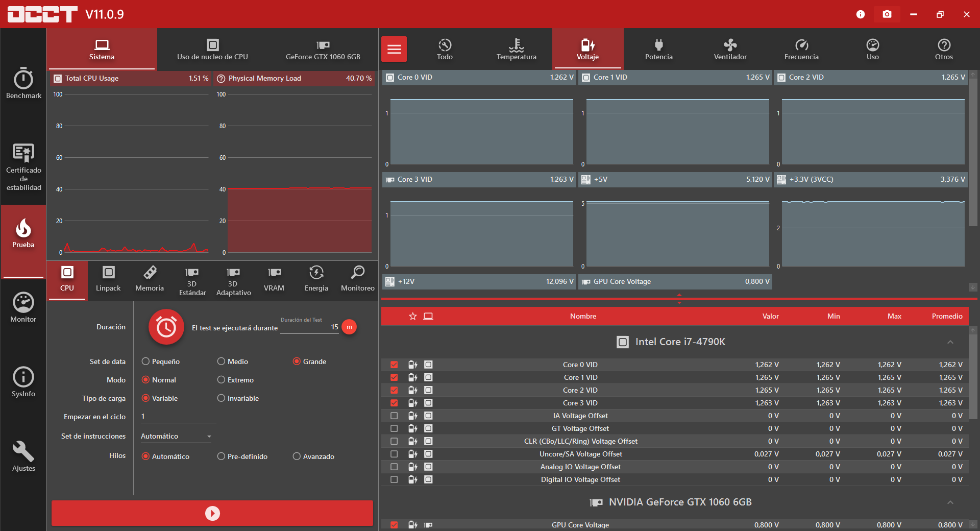The image size is (980, 531).
Task: Click the info icon in title bar
Action: [861, 14]
